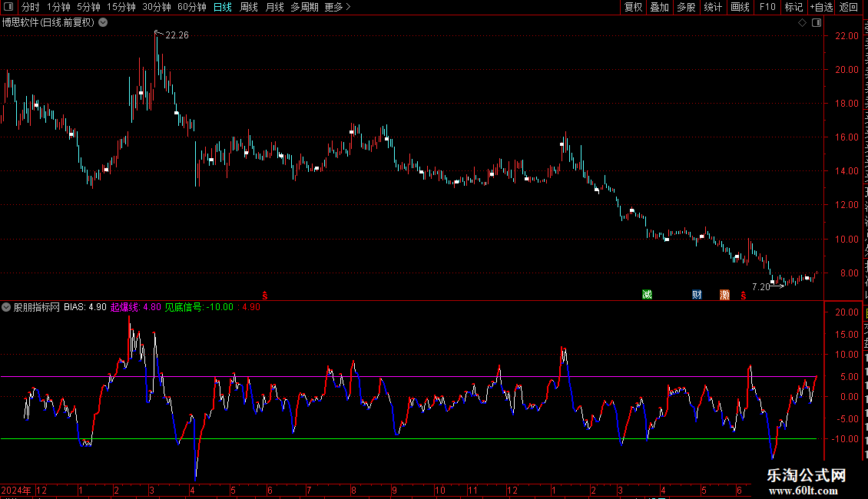This screenshot has width=868, height=499.
Task: Expand dropdown next to 博思软件 title
Action: 103,23
